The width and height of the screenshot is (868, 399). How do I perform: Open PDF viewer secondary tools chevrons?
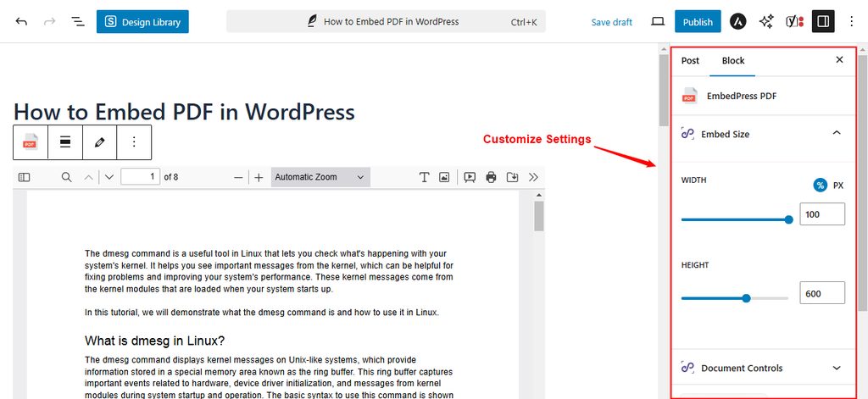[x=533, y=177]
